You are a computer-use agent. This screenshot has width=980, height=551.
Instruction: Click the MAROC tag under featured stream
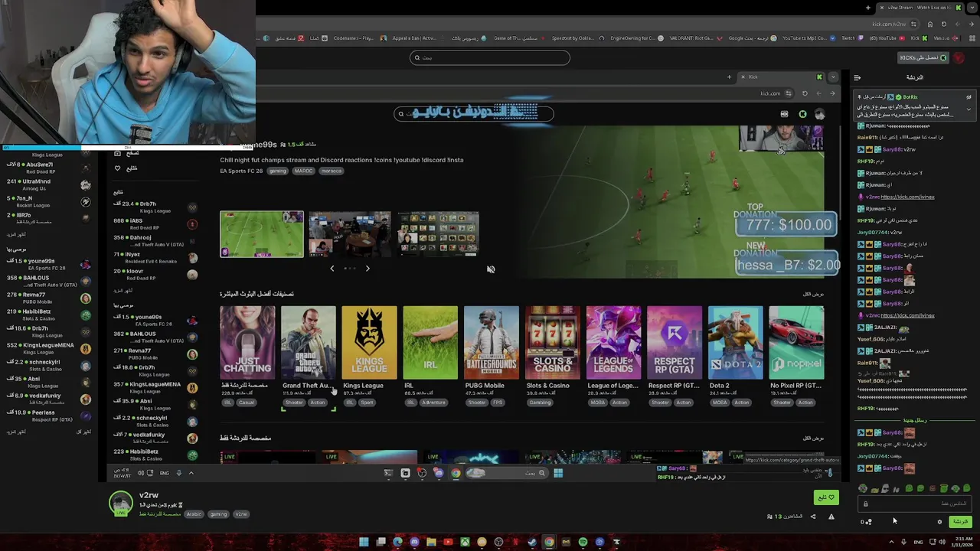(x=304, y=171)
